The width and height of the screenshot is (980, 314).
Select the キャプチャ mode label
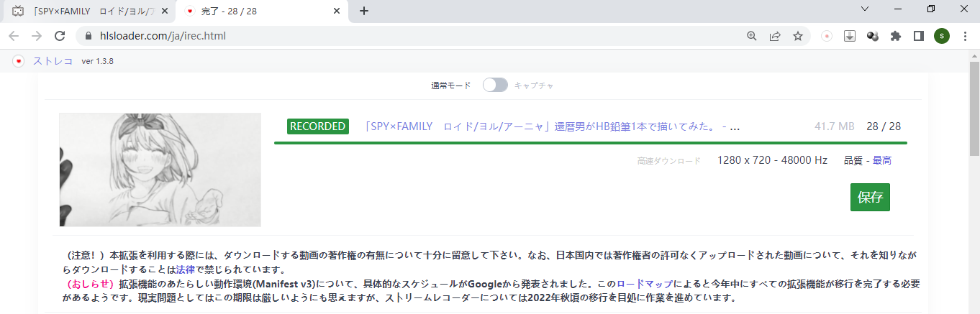point(534,86)
